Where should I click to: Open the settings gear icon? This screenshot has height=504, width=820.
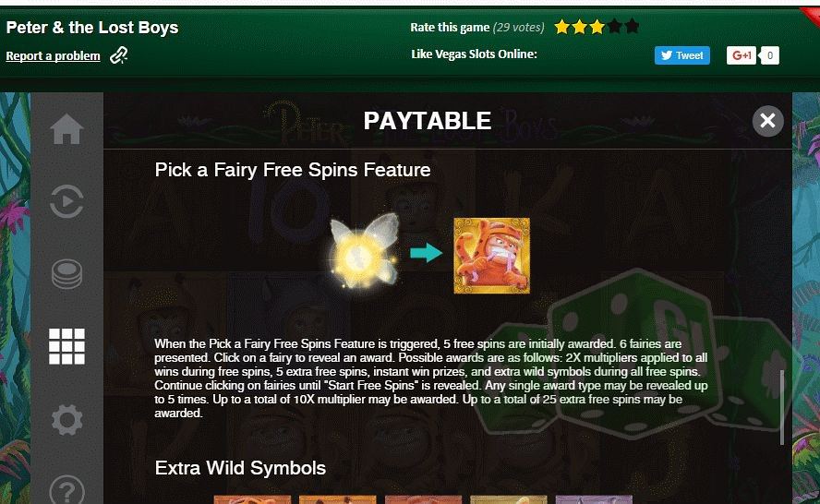coord(66,420)
